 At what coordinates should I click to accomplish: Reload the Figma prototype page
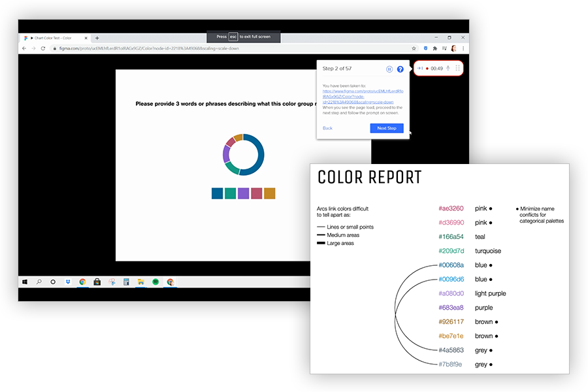43,48
